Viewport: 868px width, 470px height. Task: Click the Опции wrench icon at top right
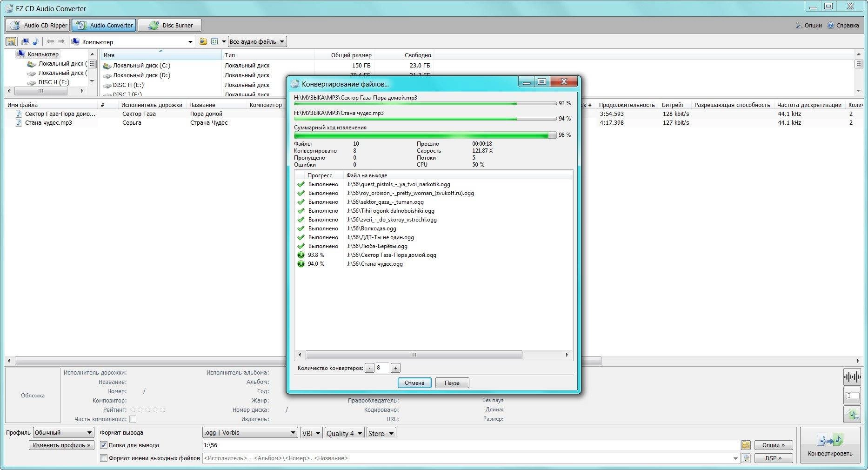point(799,26)
